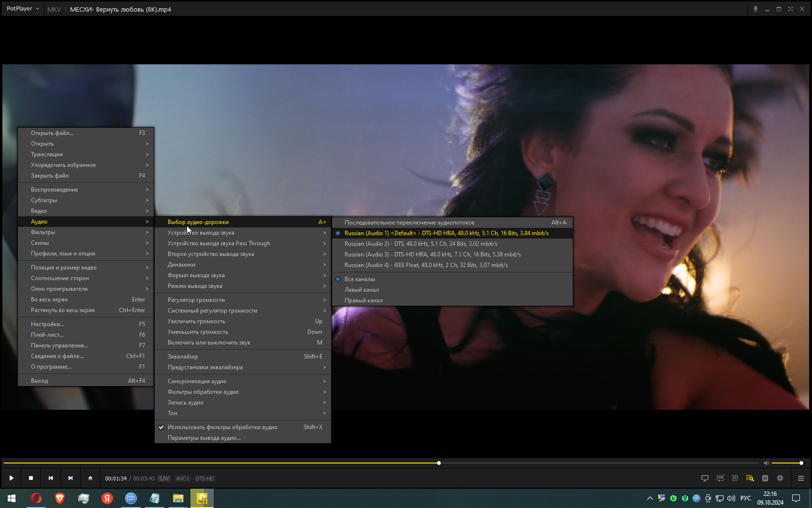Click the eject/open file icon
Image resolution: width=812 pixels, height=508 pixels.
coord(90,478)
